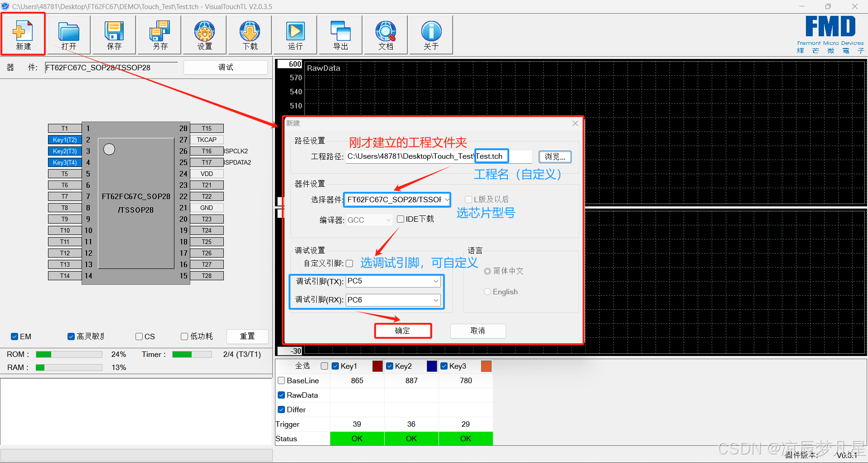868x463 pixels.
Task: Click T1 pin label
Action: 65,128
